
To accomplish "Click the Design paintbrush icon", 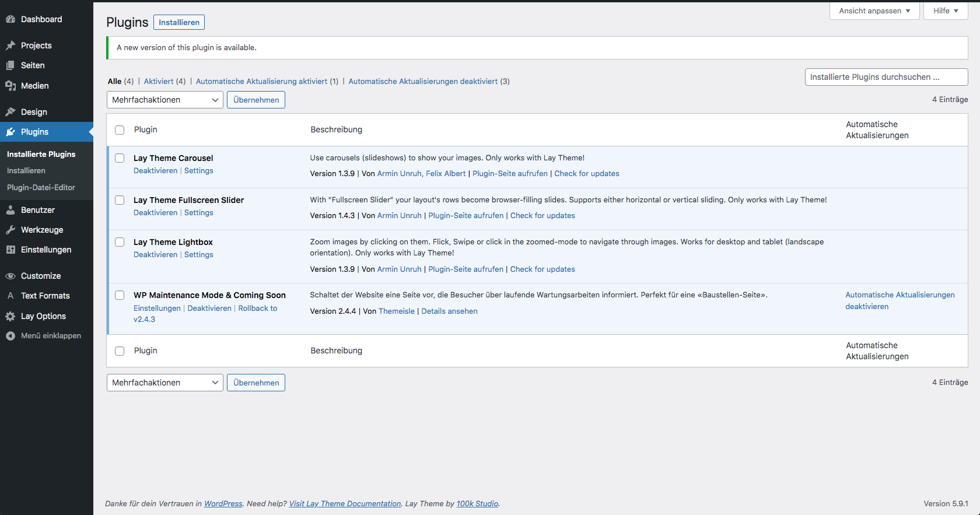I will click(x=10, y=112).
